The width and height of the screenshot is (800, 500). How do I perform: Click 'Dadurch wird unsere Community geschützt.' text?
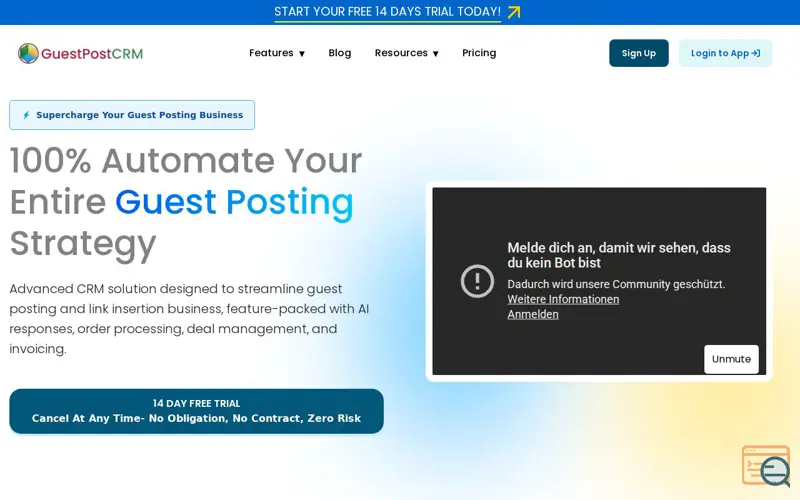[x=616, y=284]
